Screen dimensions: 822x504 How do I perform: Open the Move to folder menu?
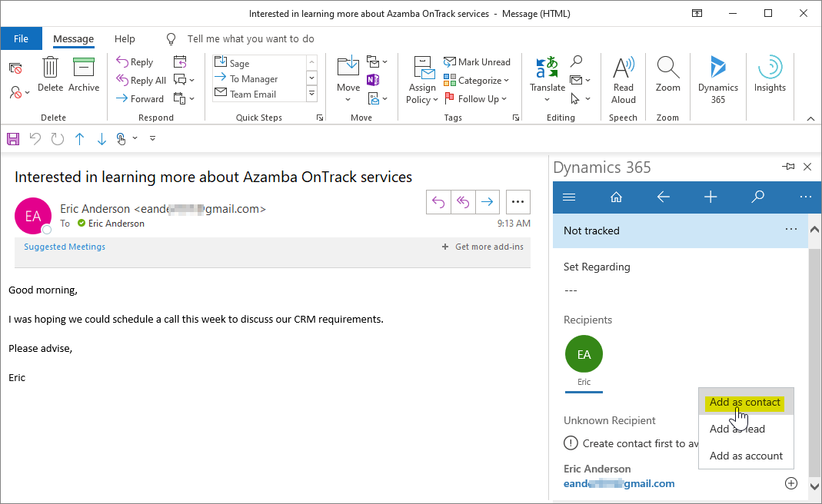click(348, 79)
